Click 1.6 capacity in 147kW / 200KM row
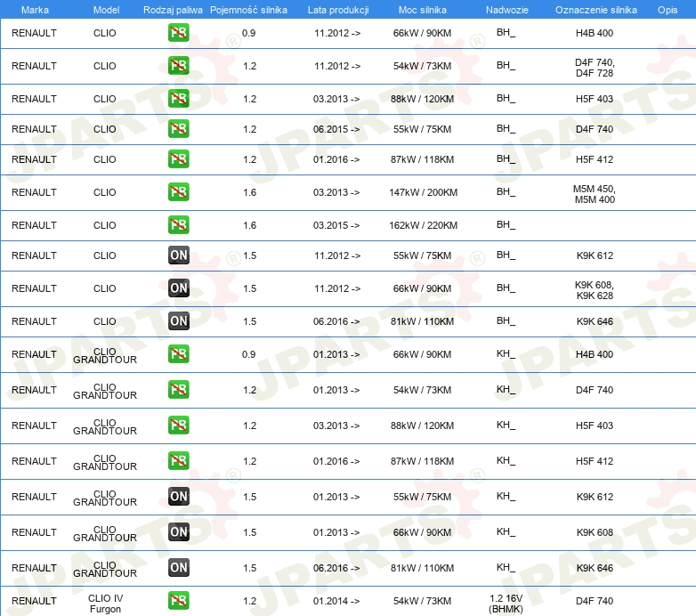The image size is (696, 616). click(x=249, y=192)
